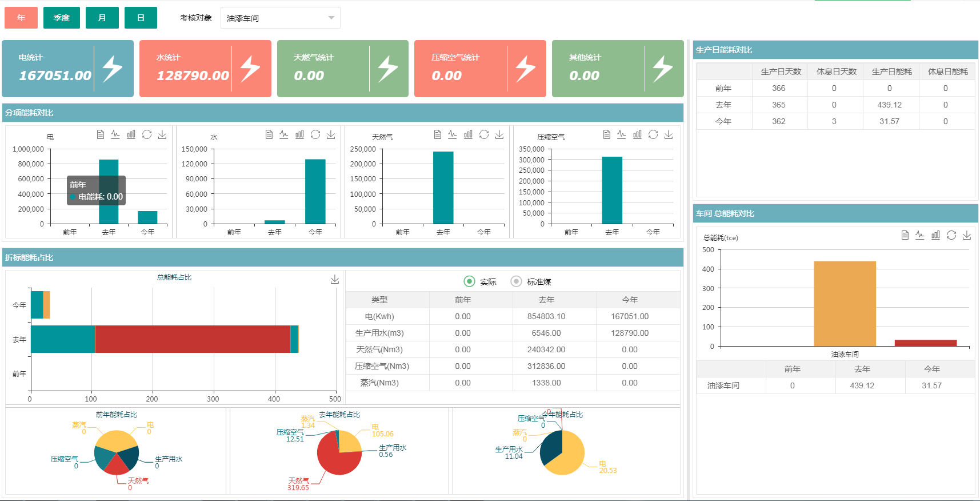Switch 水 chart to bar view
The height and width of the screenshot is (501, 980).
click(299, 134)
